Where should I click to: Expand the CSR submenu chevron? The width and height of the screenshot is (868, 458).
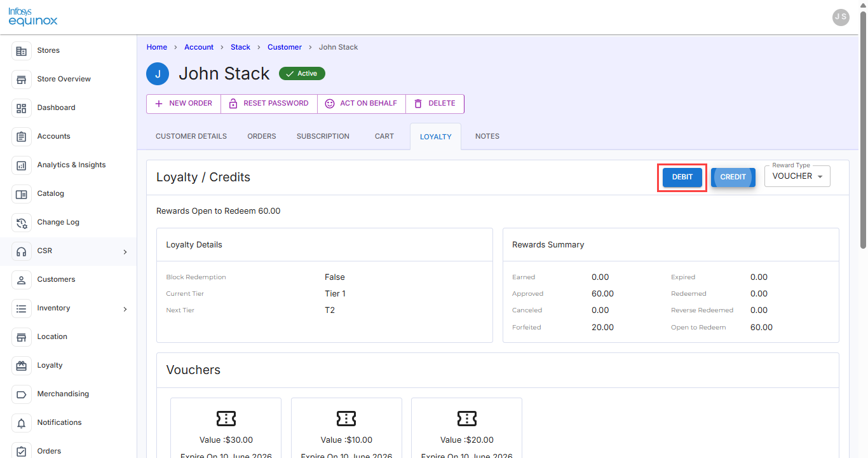click(x=125, y=252)
